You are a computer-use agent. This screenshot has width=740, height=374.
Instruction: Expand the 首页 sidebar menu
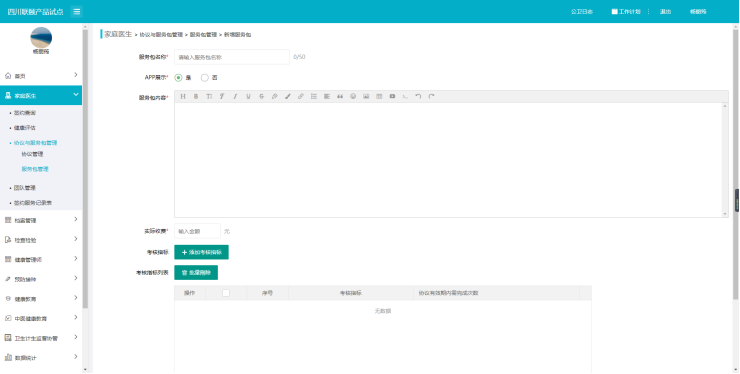click(x=41, y=76)
